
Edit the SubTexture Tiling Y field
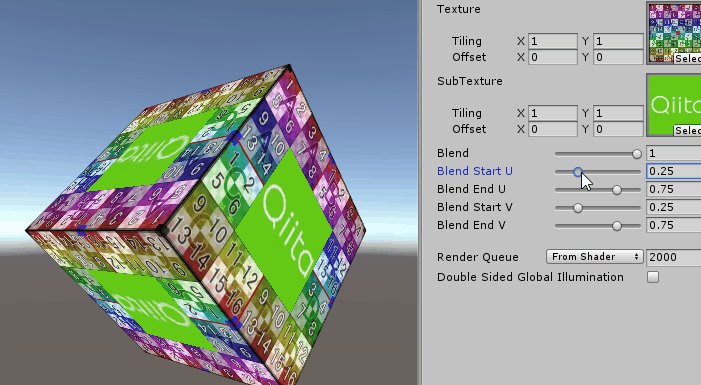point(618,113)
